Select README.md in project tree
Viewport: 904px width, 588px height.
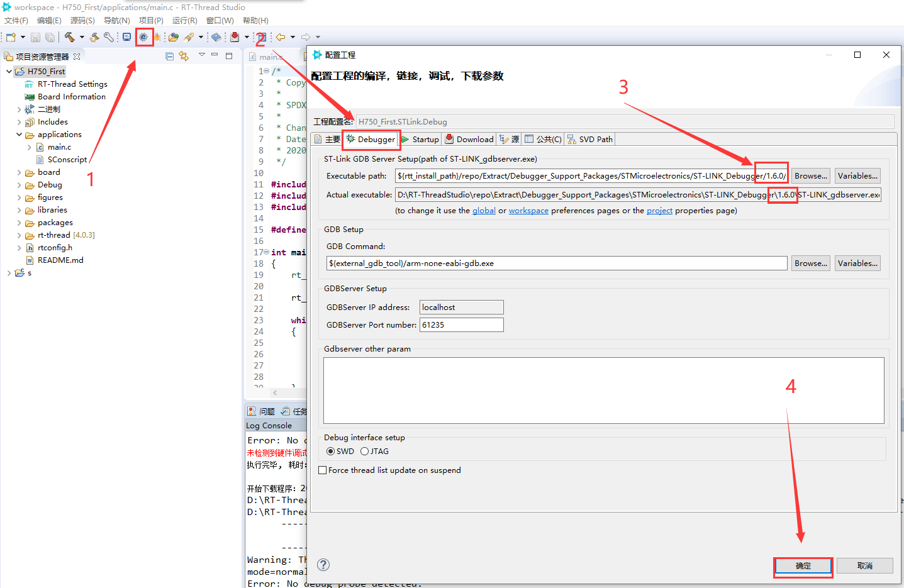(60, 260)
